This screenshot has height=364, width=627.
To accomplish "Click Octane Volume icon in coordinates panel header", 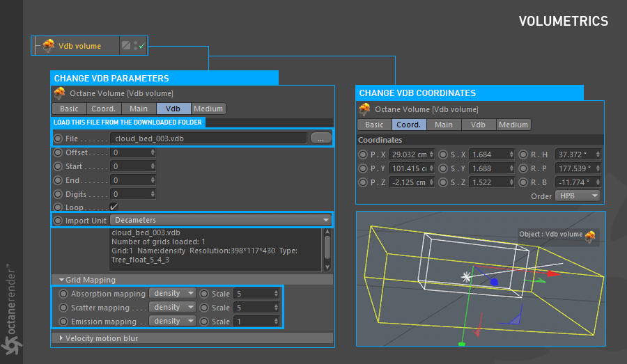I will pyautogui.click(x=364, y=109).
